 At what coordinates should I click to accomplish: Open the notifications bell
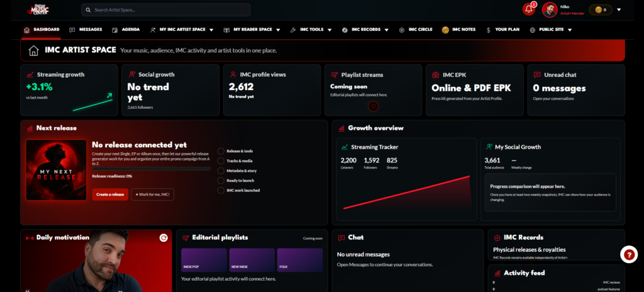pyautogui.click(x=528, y=9)
